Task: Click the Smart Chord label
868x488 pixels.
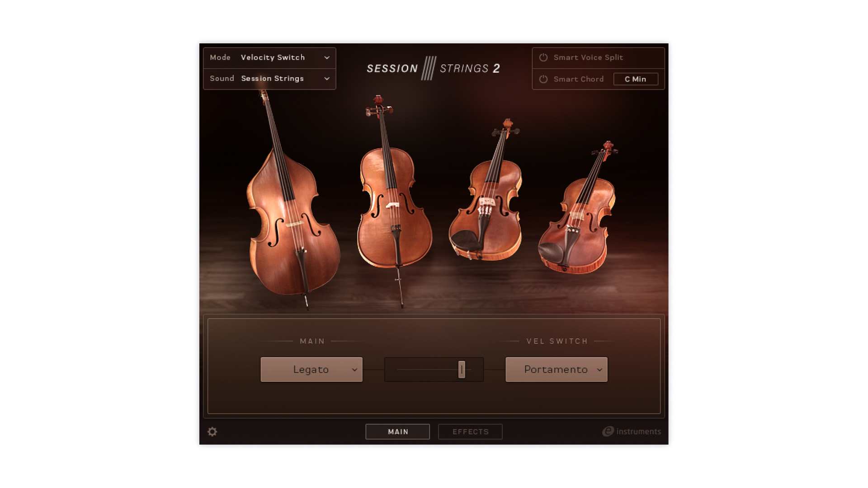Action: click(578, 79)
